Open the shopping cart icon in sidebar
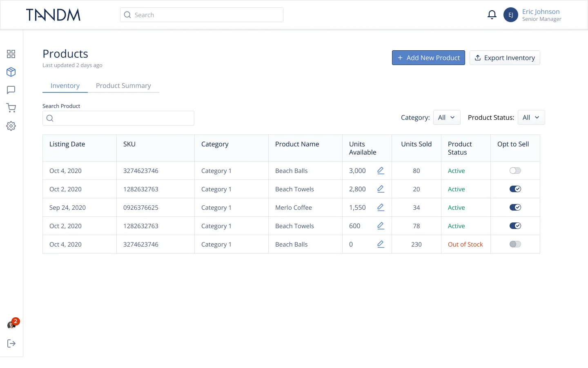The image size is (588, 368). coord(11,108)
